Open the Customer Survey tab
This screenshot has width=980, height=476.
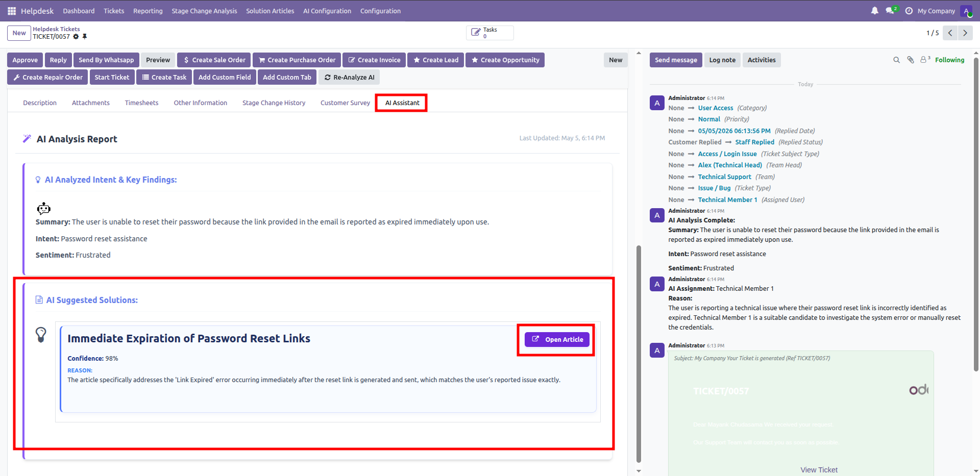(345, 103)
